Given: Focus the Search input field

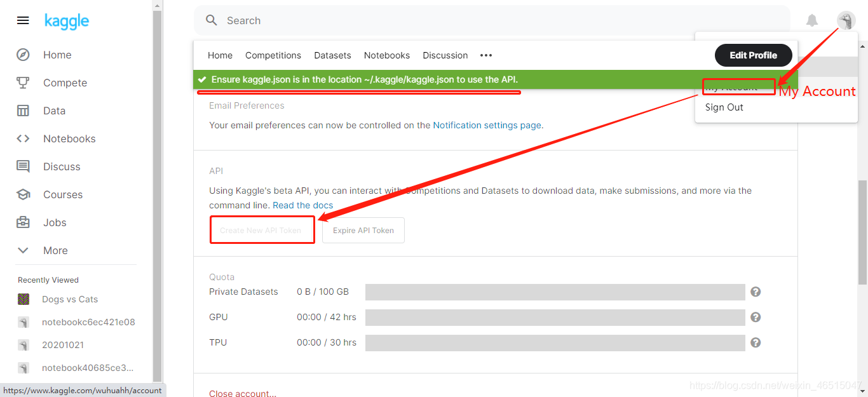Looking at the screenshot, I should [x=492, y=20].
